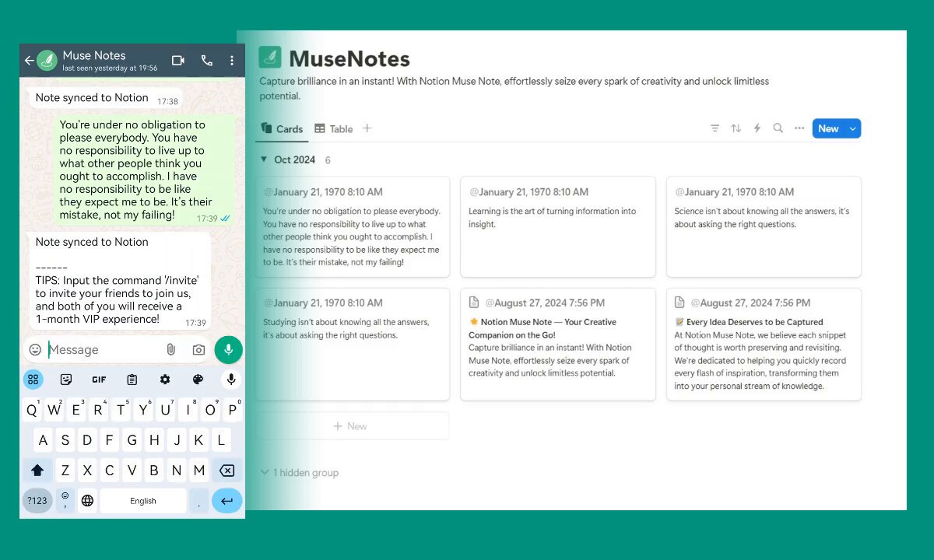This screenshot has height=560, width=934.
Task: Open database search magnifier
Action: pyautogui.click(x=778, y=128)
